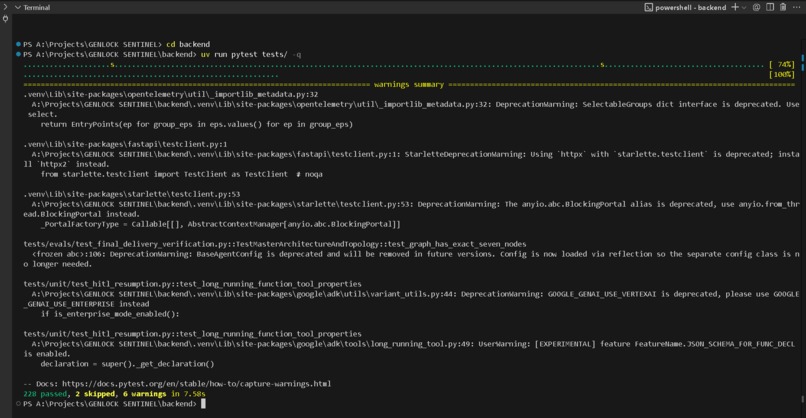Focus the terminal input cursor at the final prompt
806x418 pixels.
tap(203, 404)
